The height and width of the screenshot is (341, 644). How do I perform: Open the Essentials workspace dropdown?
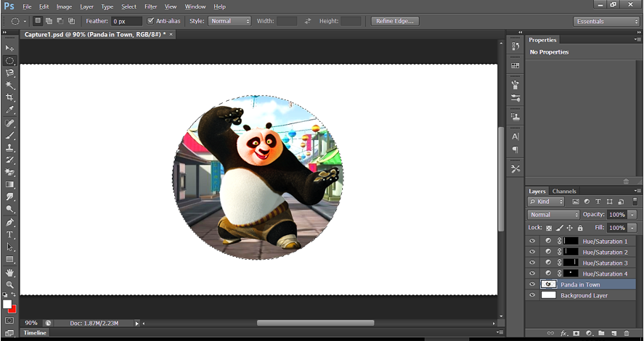tap(606, 21)
